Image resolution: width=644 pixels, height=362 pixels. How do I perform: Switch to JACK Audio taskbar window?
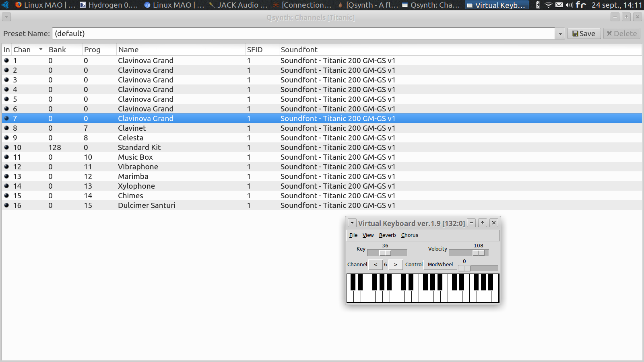pos(238,5)
